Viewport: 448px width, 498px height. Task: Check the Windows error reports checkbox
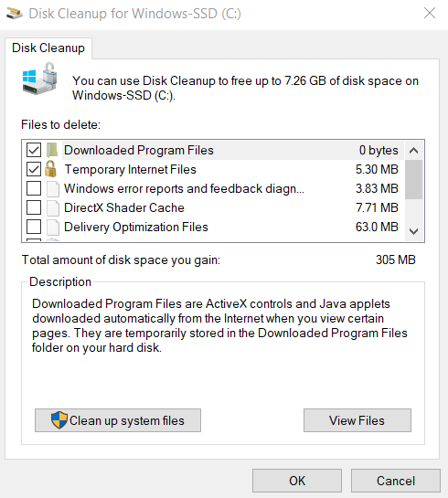coord(34,188)
